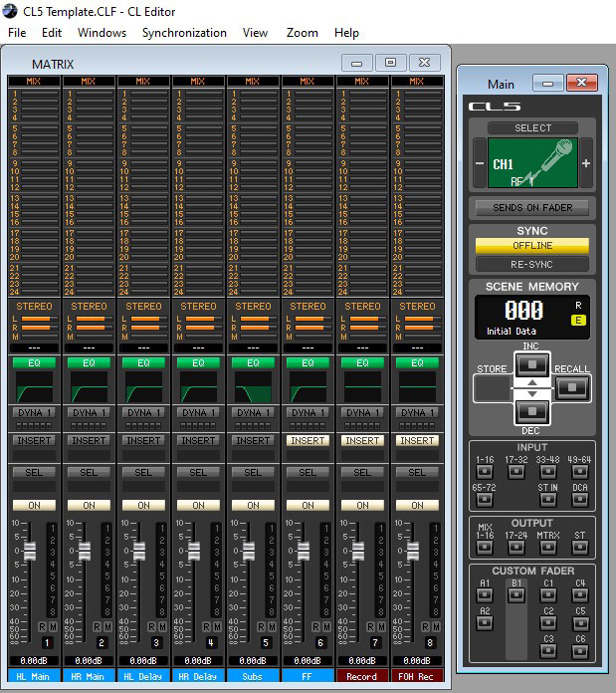Open the ST IN channel window
The height and width of the screenshot is (693, 616).
(548, 500)
